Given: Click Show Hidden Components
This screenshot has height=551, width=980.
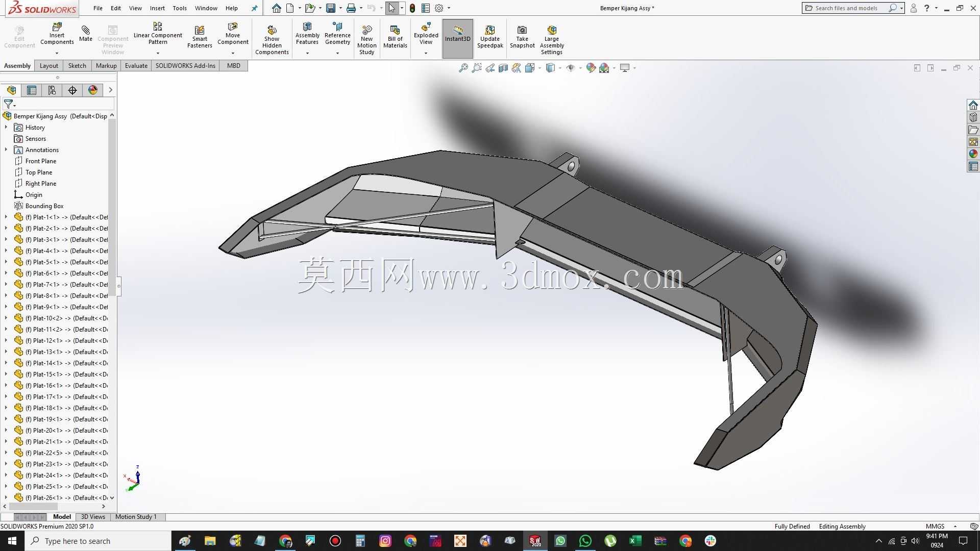Looking at the screenshot, I should (272, 40).
